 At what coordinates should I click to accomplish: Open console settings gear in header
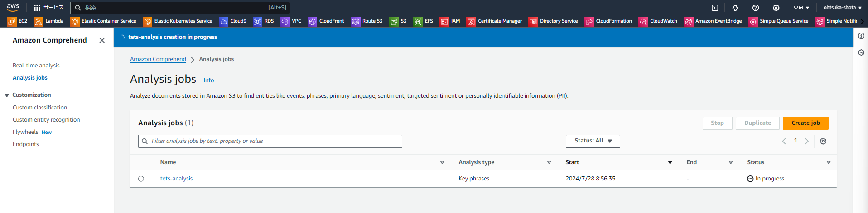[776, 8]
